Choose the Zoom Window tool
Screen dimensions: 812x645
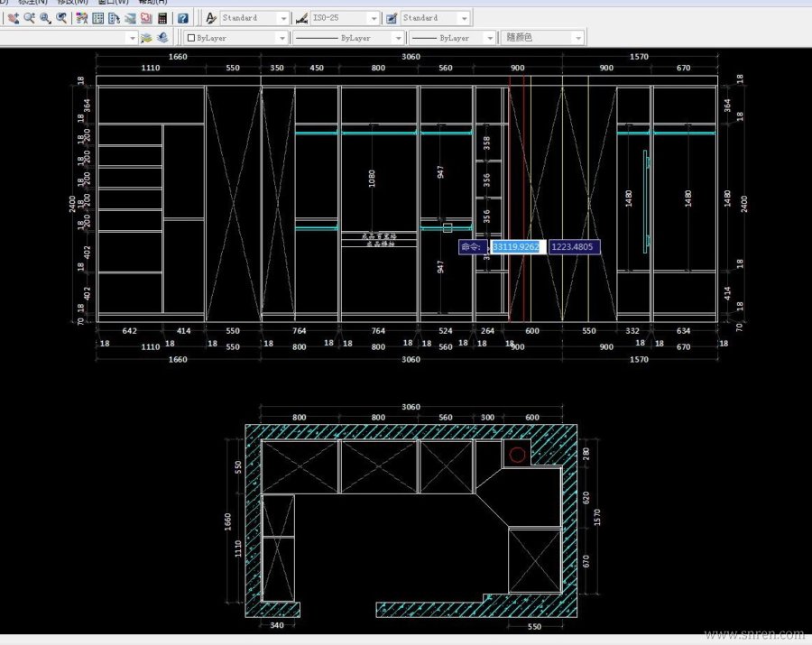click(x=45, y=18)
